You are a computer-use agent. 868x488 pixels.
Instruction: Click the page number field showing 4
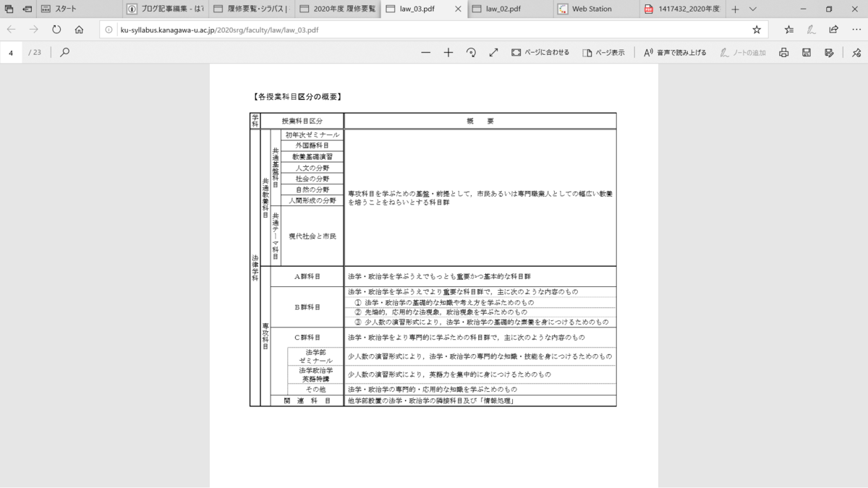point(12,52)
